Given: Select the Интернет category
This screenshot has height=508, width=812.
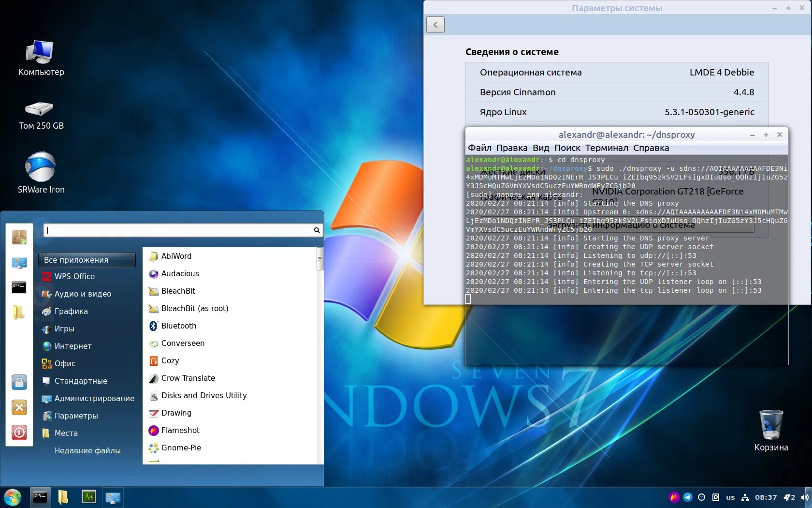Looking at the screenshot, I should tap(87, 346).
